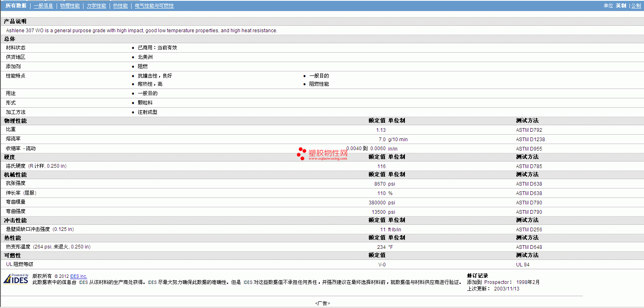Open the UL 94 test method link
The image size is (644, 308).
(x=523, y=265)
